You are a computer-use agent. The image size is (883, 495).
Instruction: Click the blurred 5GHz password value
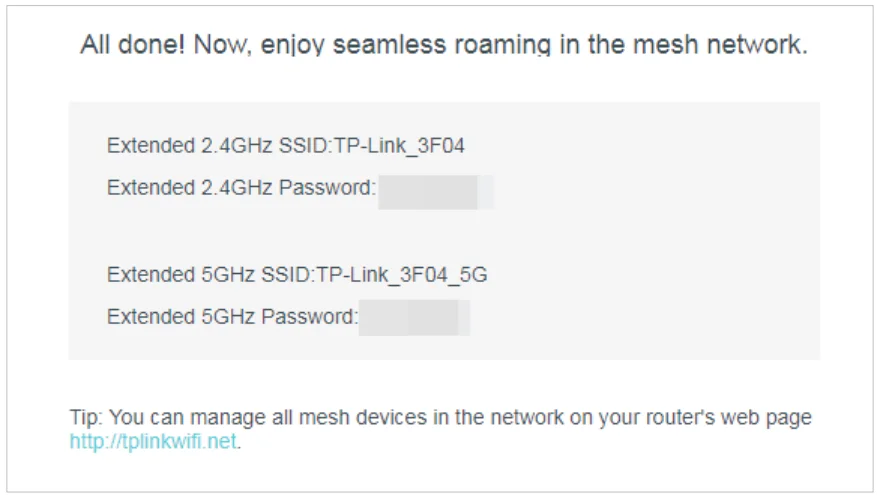coord(414,318)
